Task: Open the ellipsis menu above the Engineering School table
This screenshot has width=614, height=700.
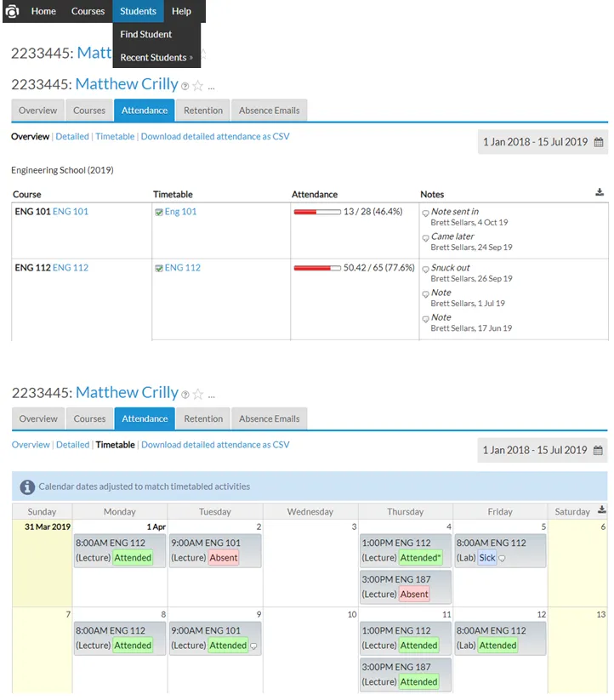Action: (211, 88)
